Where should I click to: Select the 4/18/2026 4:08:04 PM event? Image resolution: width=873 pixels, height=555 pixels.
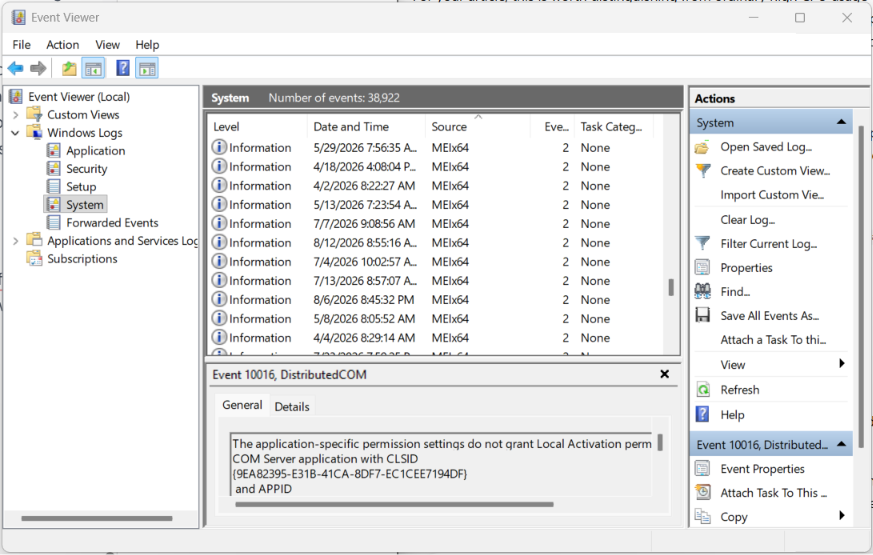tap(435, 166)
